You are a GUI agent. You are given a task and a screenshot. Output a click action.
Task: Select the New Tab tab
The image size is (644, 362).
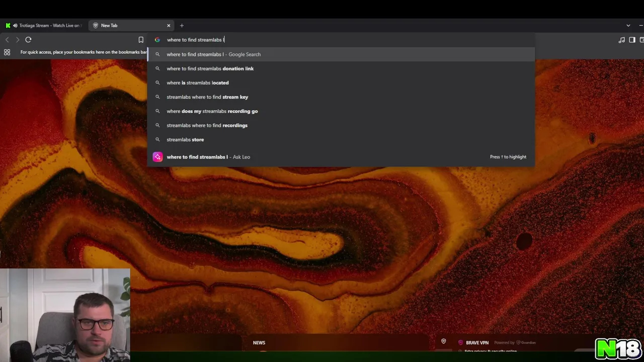pos(131,26)
